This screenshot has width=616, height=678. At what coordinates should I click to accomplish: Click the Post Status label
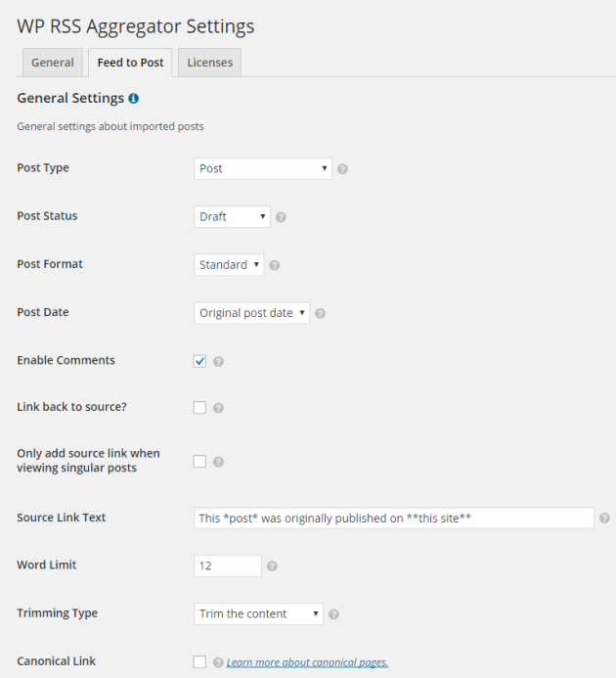(47, 216)
